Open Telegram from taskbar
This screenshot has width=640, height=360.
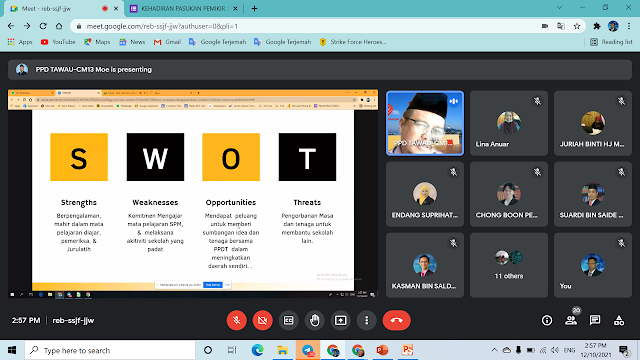(308, 350)
